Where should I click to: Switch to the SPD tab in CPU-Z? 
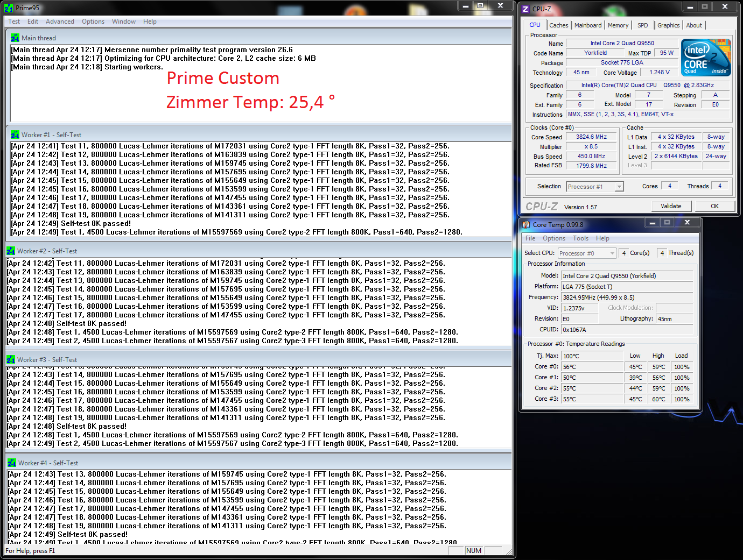643,25
